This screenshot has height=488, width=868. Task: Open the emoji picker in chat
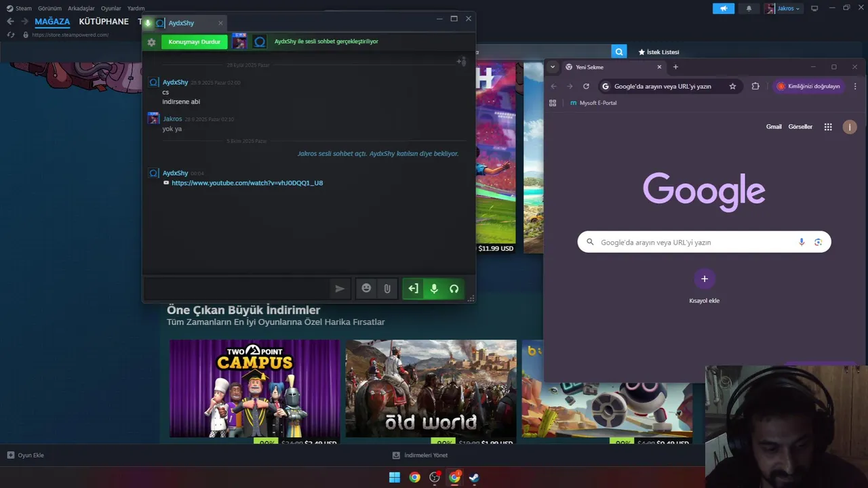pyautogui.click(x=366, y=288)
